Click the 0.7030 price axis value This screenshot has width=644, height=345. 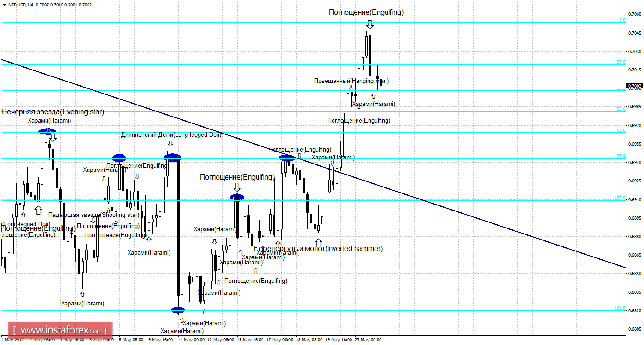pos(635,51)
